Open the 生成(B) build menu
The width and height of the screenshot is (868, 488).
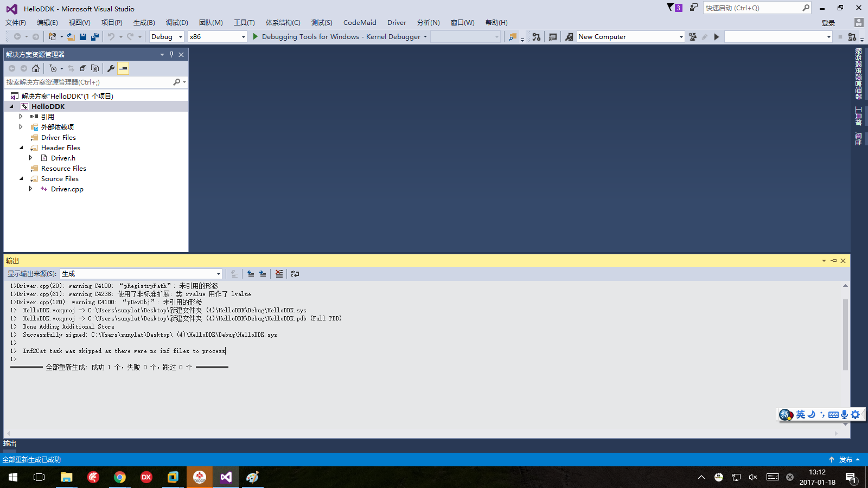coord(144,22)
